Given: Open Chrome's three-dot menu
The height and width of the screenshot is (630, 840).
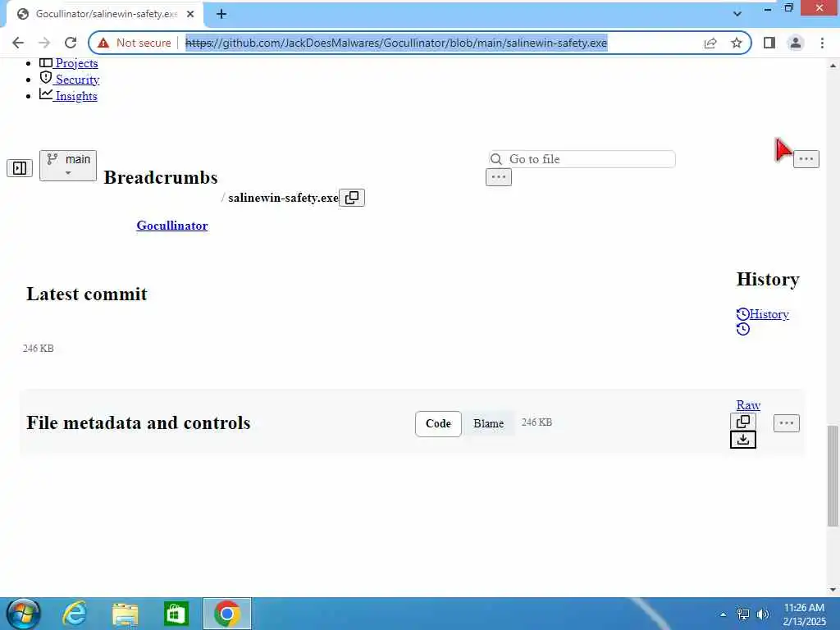Looking at the screenshot, I should click(x=822, y=43).
